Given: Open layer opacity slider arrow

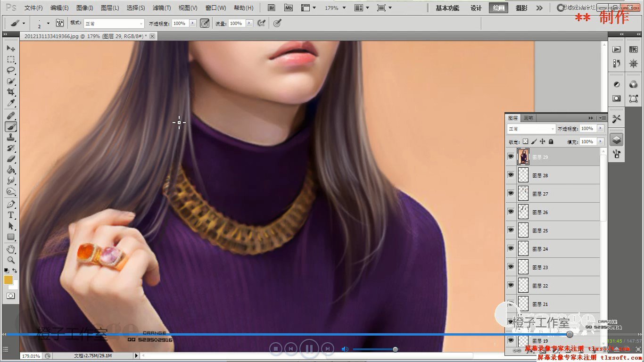Looking at the screenshot, I should click(x=601, y=129).
